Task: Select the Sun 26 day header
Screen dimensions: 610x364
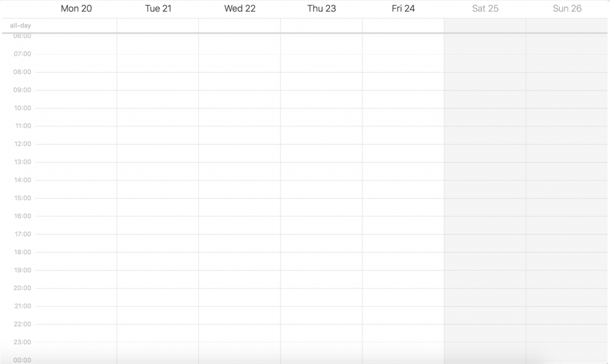Action: (x=567, y=8)
